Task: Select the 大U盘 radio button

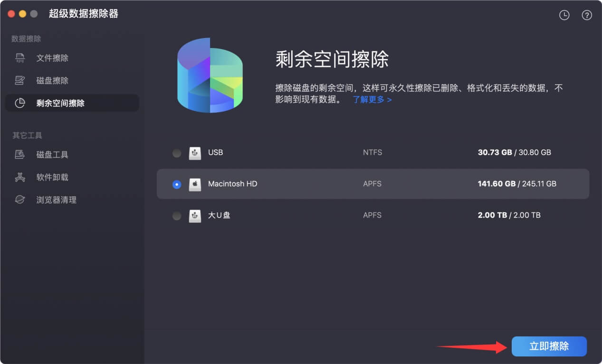Action: [x=176, y=216]
